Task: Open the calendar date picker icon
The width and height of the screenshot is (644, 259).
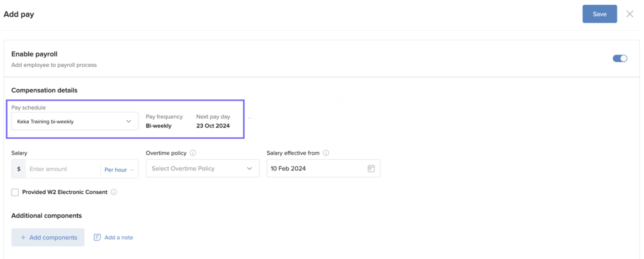Action: coord(371,169)
